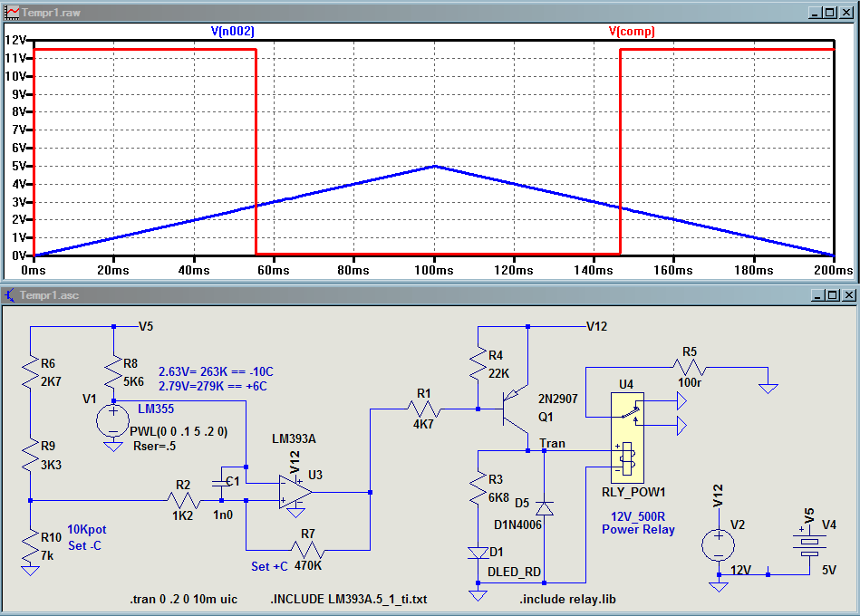
Task: Select resistor R7 symbol
Action: coord(307,550)
